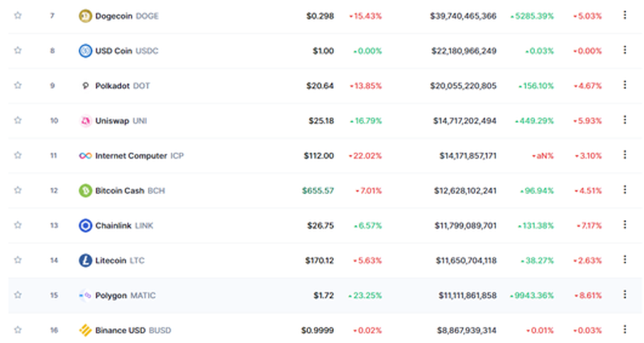
Task: Click Bitcoin Cash price $655.57
Action: [x=318, y=191]
